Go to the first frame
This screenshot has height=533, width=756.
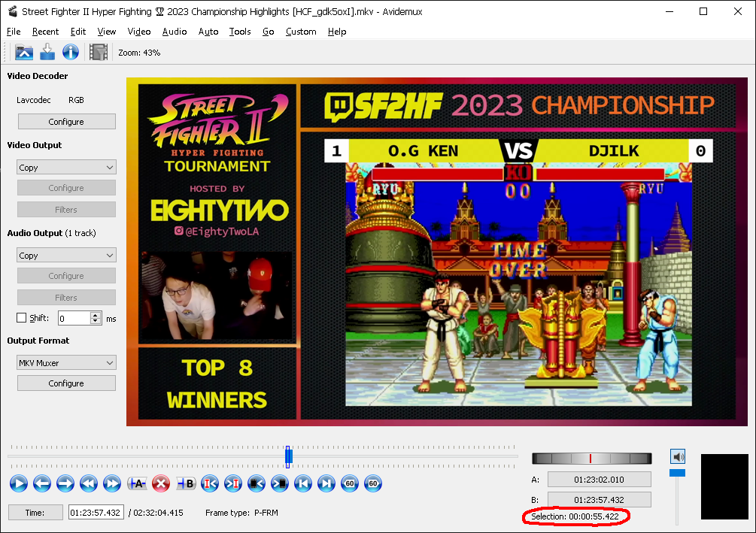click(x=303, y=483)
